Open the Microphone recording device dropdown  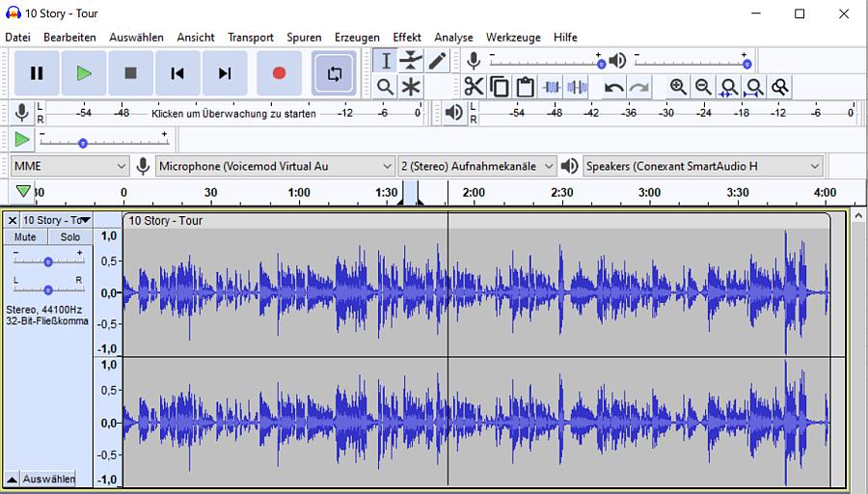(x=275, y=166)
